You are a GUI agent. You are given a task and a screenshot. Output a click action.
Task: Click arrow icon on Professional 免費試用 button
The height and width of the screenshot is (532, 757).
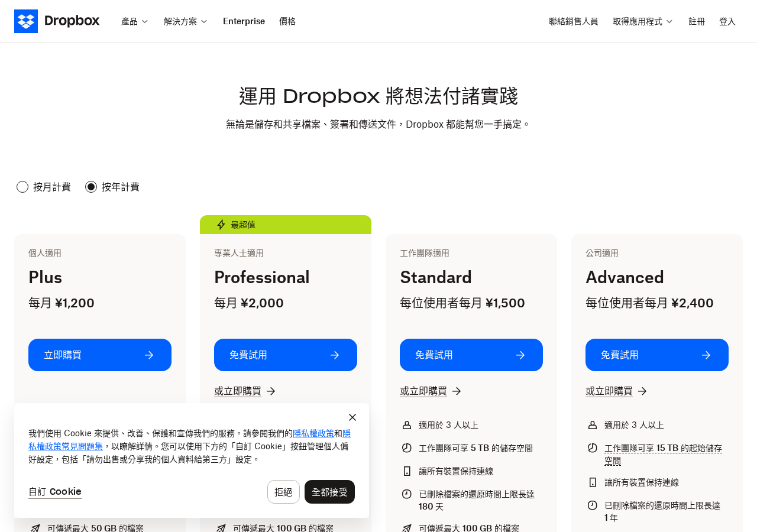pos(335,355)
